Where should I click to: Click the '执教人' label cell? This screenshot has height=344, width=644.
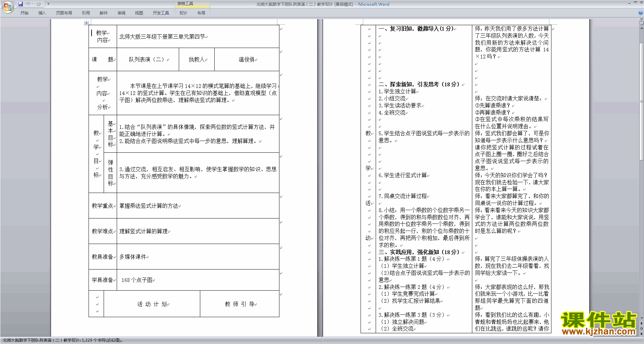pyautogui.click(x=197, y=59)
